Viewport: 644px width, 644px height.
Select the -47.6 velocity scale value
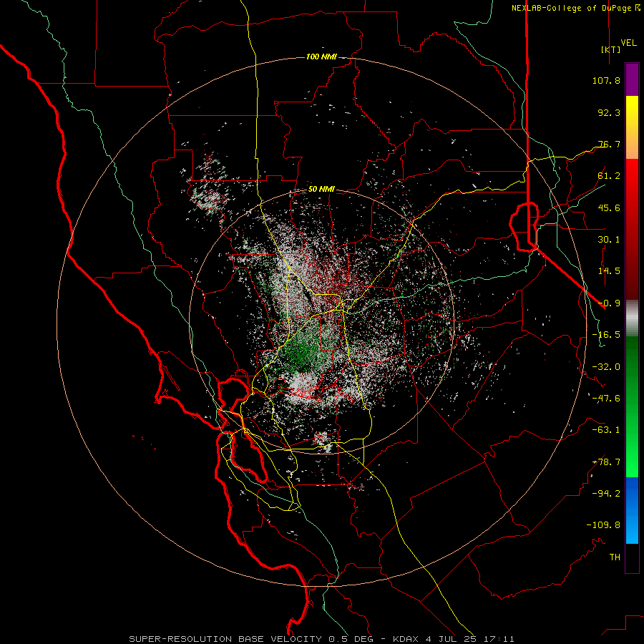606,399
